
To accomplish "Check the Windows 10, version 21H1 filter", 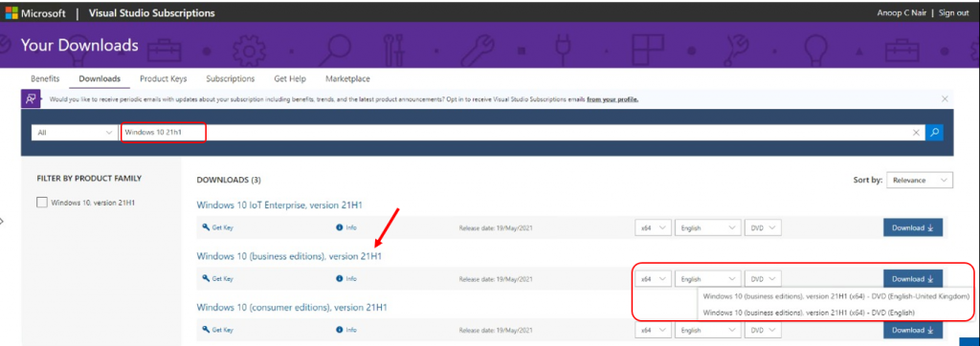I will 42,202.
